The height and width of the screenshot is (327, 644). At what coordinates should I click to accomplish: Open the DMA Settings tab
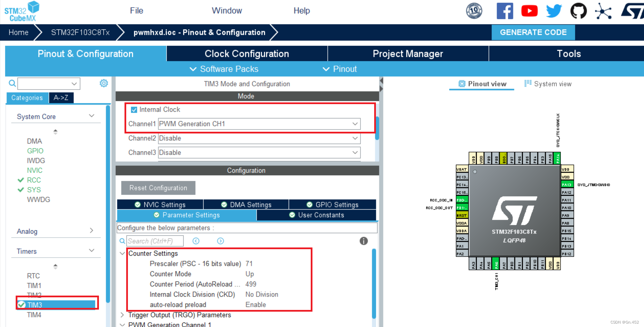[246, 204]
